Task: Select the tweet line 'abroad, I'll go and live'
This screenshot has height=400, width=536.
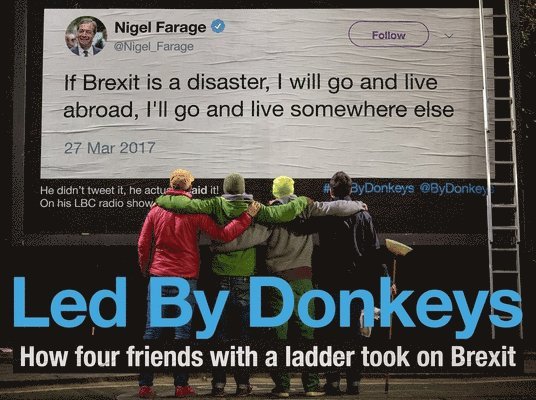Action: [x=259, y=110]
